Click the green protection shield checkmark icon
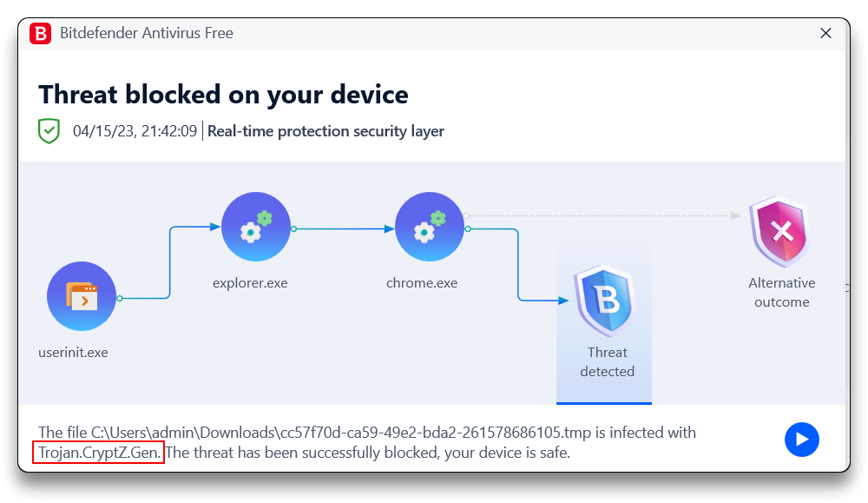This screenshot has height=503, width=868. coord(49,131)
